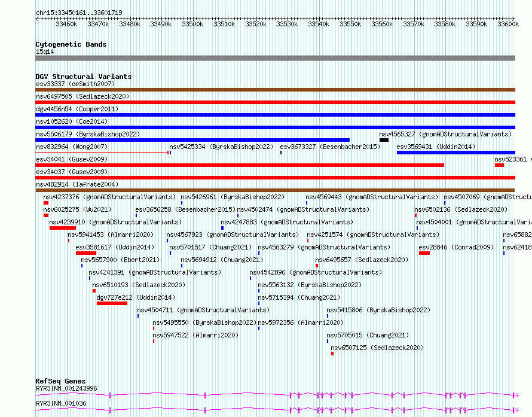Open nsv5947522 (Almarri2020) variant
Viewport: 532px width, 417px height.
[x=195, y=335]
